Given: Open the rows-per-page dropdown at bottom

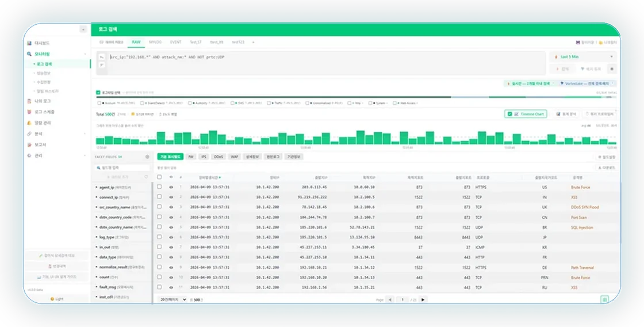Looking at the screenshot, I should [173, 299].
